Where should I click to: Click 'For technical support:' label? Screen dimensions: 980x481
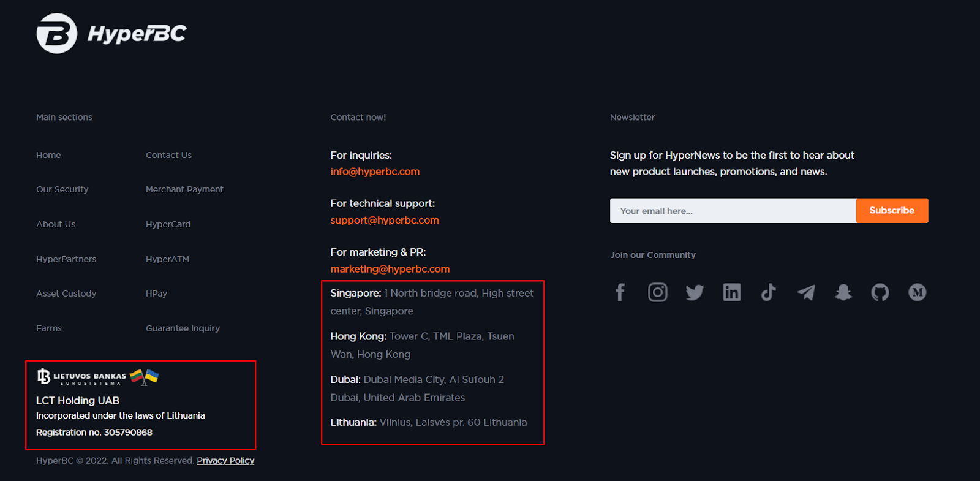point(383,203)
